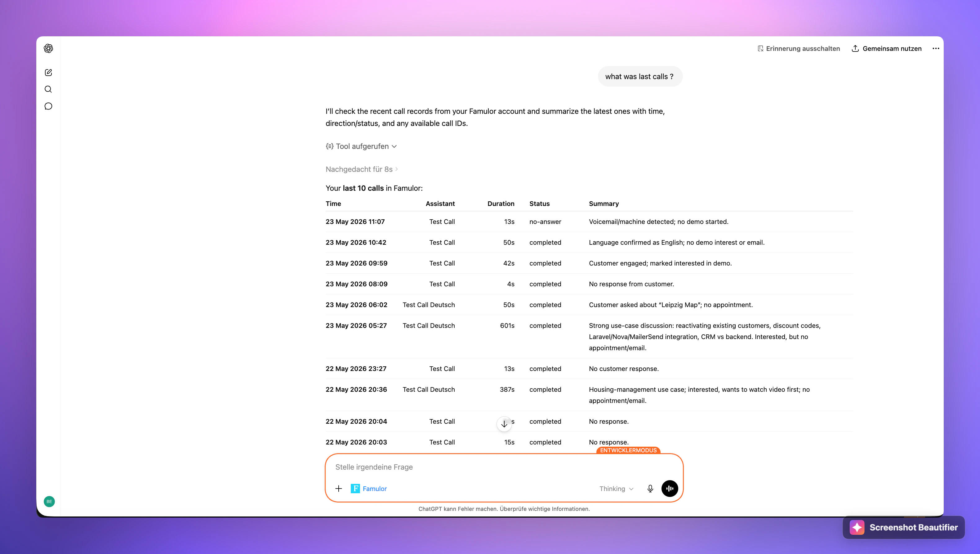Start voice mode with the waveform button
This screenshot has width=980, height=554.
pos(670,489)
